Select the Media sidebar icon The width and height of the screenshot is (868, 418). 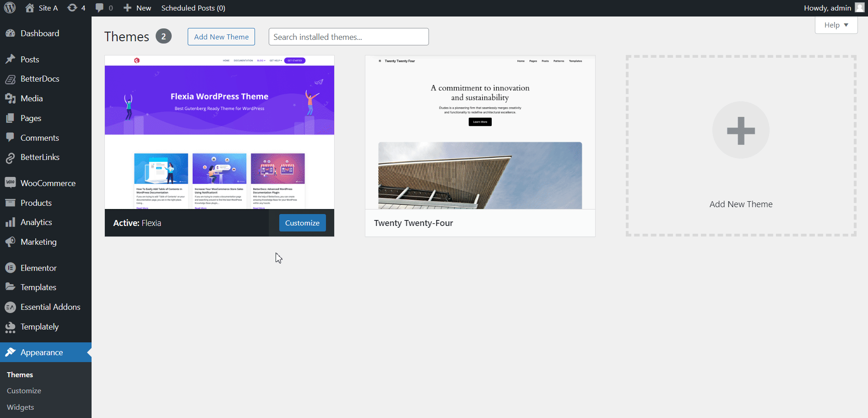pyautogui.click(x=11, y=98)
